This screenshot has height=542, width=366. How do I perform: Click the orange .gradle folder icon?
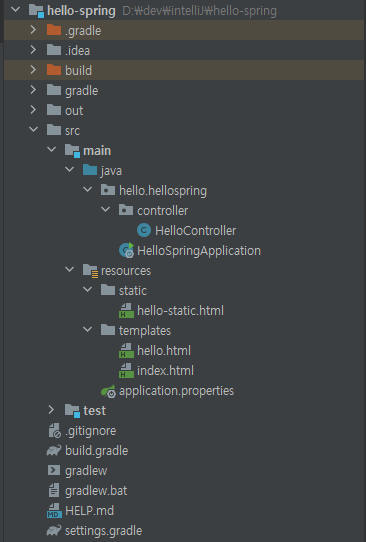coord(54,30)
